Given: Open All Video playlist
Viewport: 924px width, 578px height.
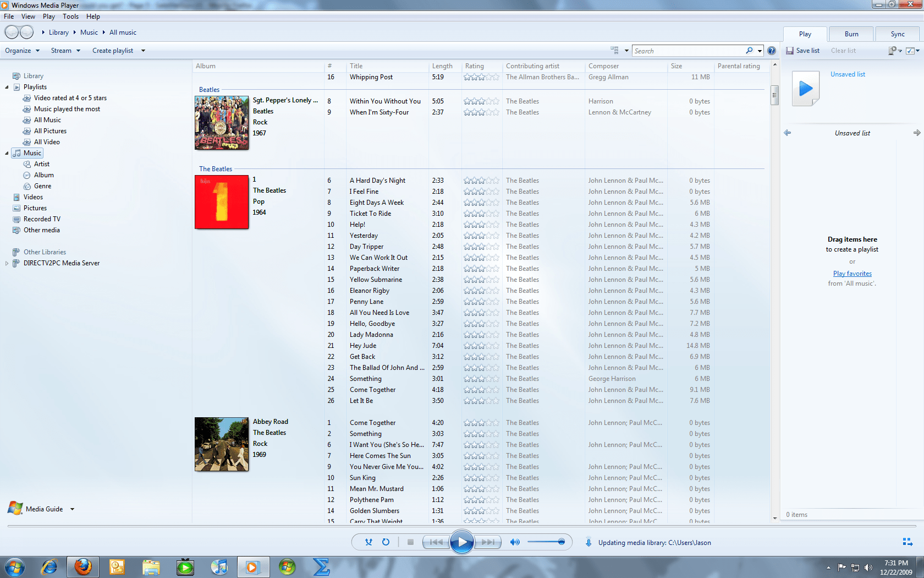Looking at the screenshot, I should point(47,142).
